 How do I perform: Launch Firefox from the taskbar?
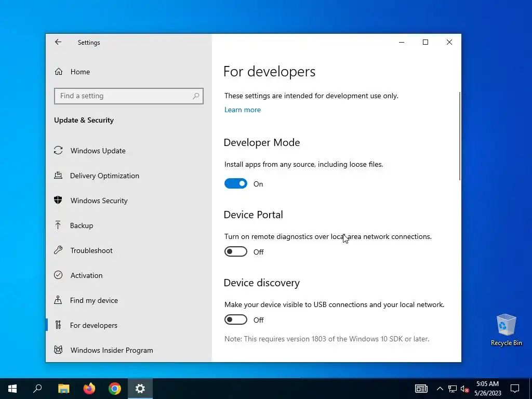pos(89,389)
